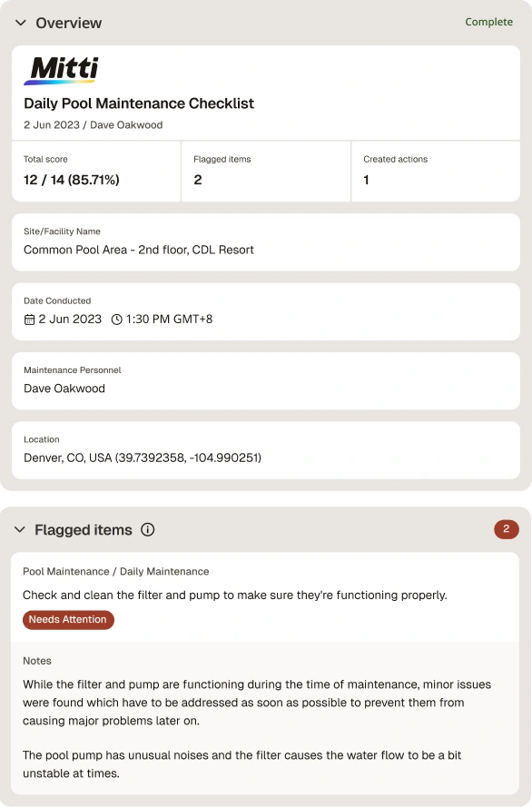Click the Pool Maintenance / Daily Maintenance breadcrumb
The image size is (532, 807).
pos(116,571)
